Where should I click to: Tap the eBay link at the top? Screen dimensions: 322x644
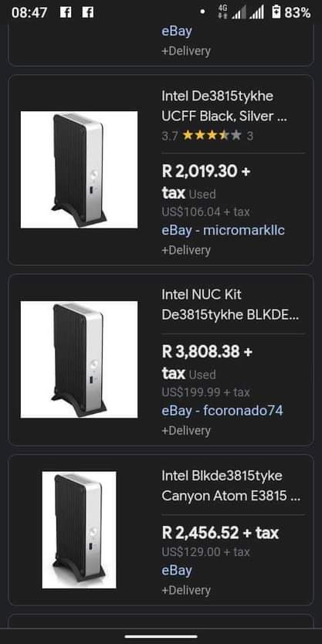pyautogui.click(x=177, y=31)
